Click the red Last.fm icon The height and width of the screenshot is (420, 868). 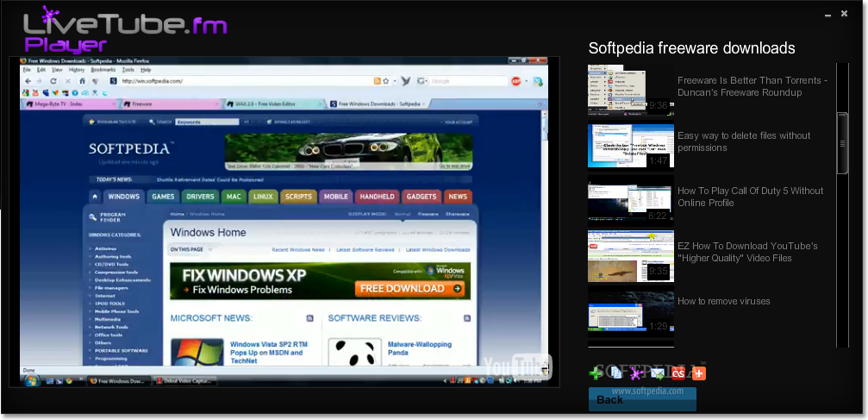click(x=678, y=373)
